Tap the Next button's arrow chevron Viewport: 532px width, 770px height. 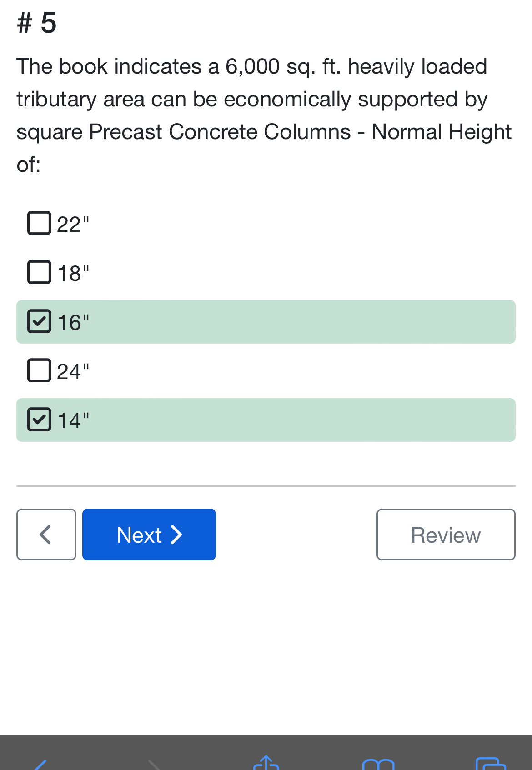point(176,535)
